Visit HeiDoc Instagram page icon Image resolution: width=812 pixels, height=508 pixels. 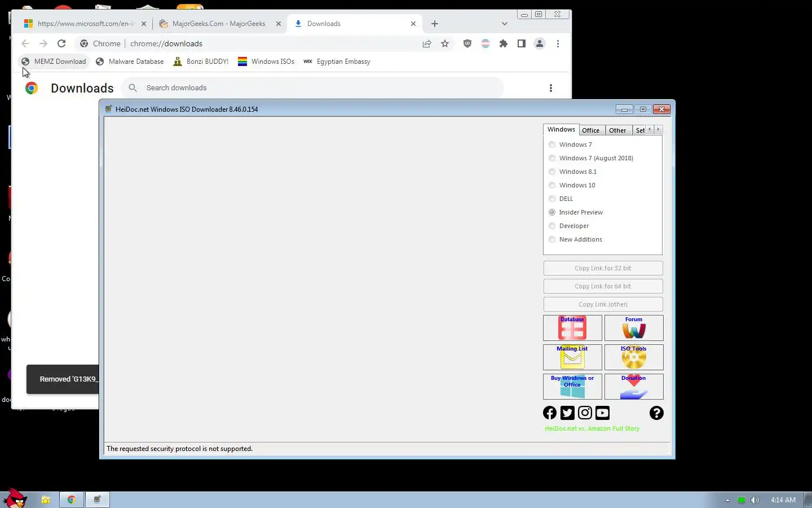pos(585,413)
